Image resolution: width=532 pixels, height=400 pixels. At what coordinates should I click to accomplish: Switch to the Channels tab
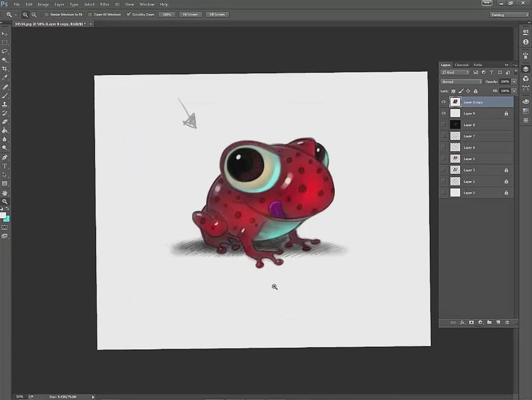tap(461, 65)
